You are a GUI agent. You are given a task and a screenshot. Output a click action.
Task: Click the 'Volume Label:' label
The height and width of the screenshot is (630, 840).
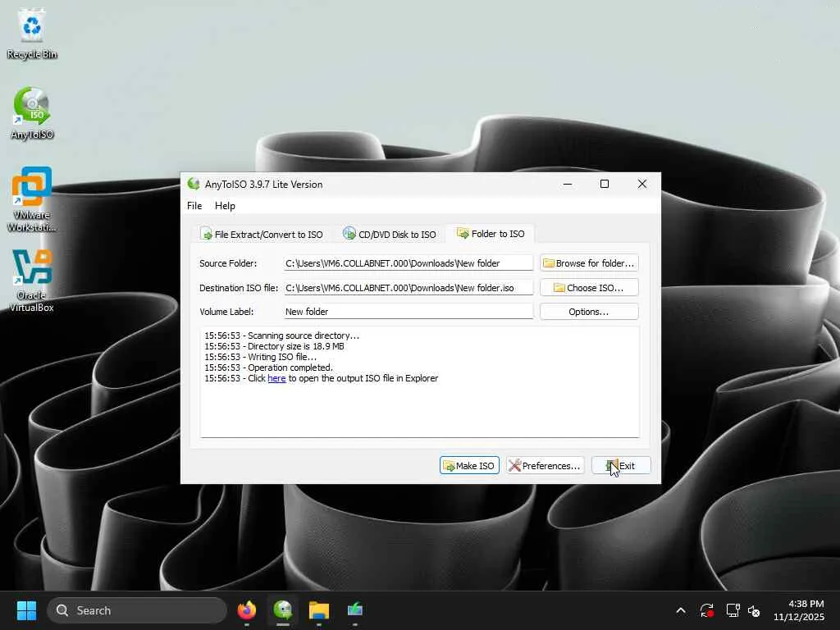(x=226, y=311)
